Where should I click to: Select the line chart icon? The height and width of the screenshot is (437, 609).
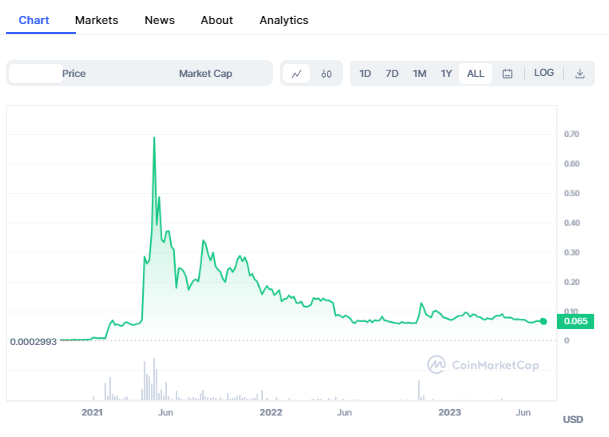[x=296, y=73]
